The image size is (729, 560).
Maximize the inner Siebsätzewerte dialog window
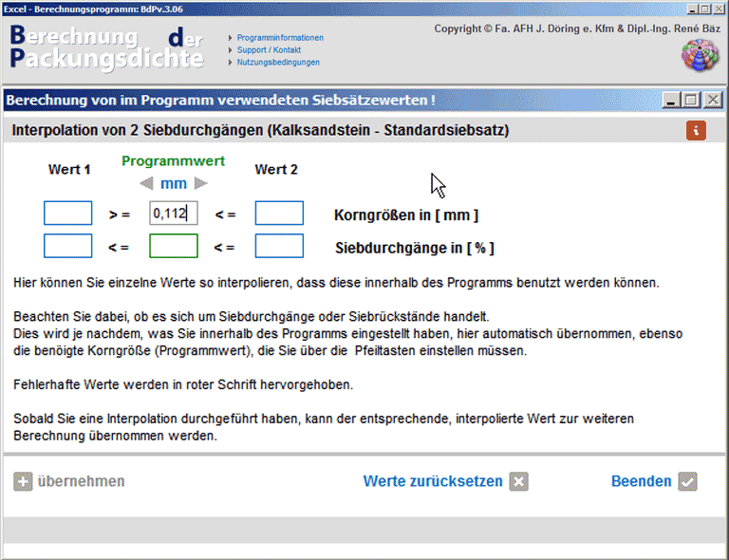click(x=692, y=100)
